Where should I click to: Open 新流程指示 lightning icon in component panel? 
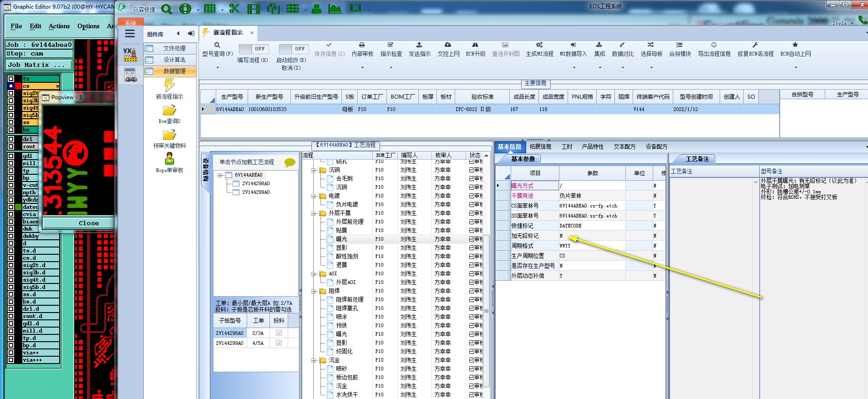coord(169,85)
